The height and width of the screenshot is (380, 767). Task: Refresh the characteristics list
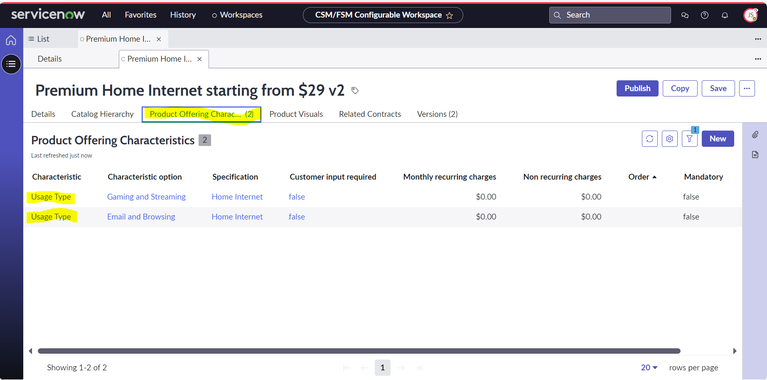tap(650, 139)
